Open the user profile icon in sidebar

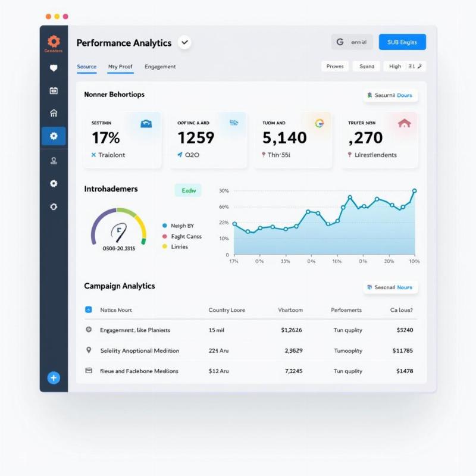click(x=54, y=160)
